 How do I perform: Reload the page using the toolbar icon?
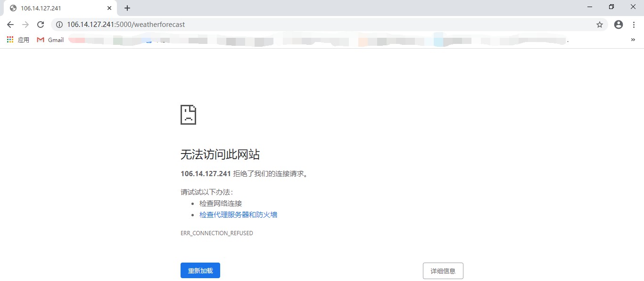[41, 25]
